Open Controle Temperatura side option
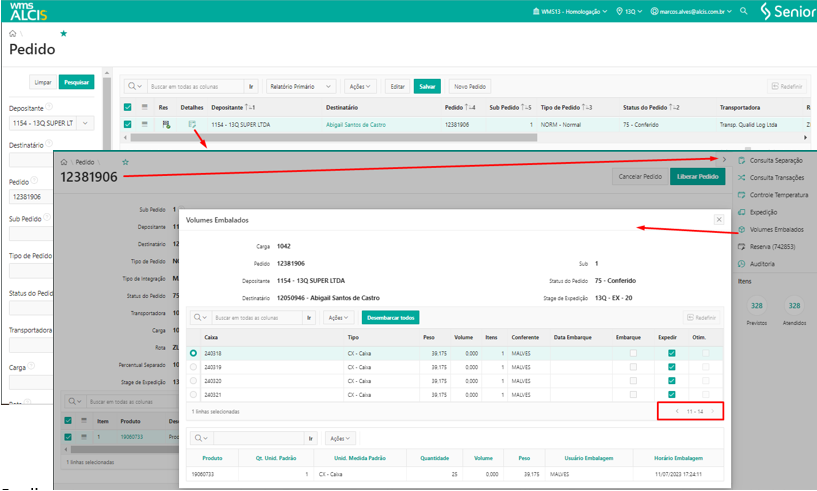 [x=773, y=195]
